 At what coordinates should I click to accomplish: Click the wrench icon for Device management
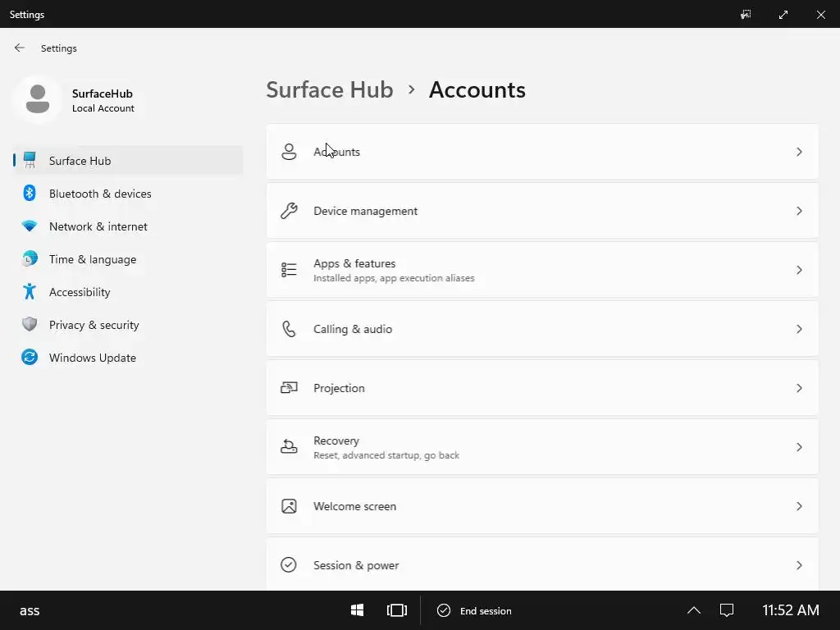click(x=289, y=211)
